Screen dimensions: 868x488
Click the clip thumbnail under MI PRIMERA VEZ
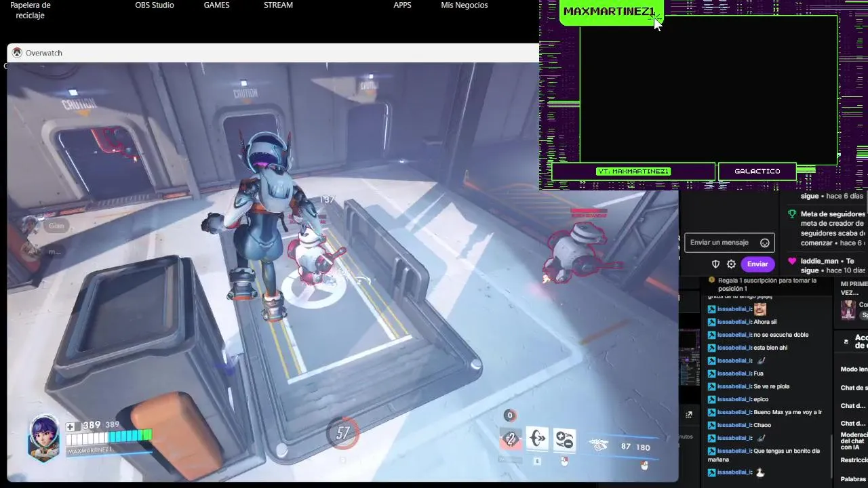(848, 310)
